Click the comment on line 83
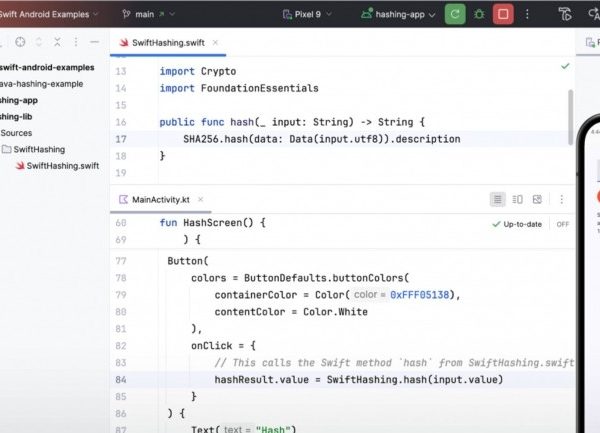This screenshot has width=600, height=433. [x=394, y=363]
